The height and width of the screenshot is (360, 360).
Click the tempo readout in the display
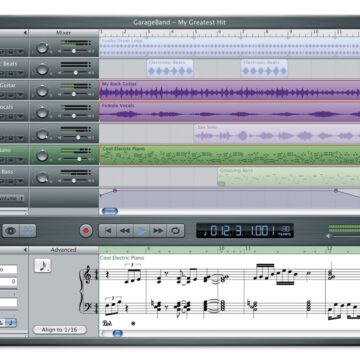[x=286, y=230]
